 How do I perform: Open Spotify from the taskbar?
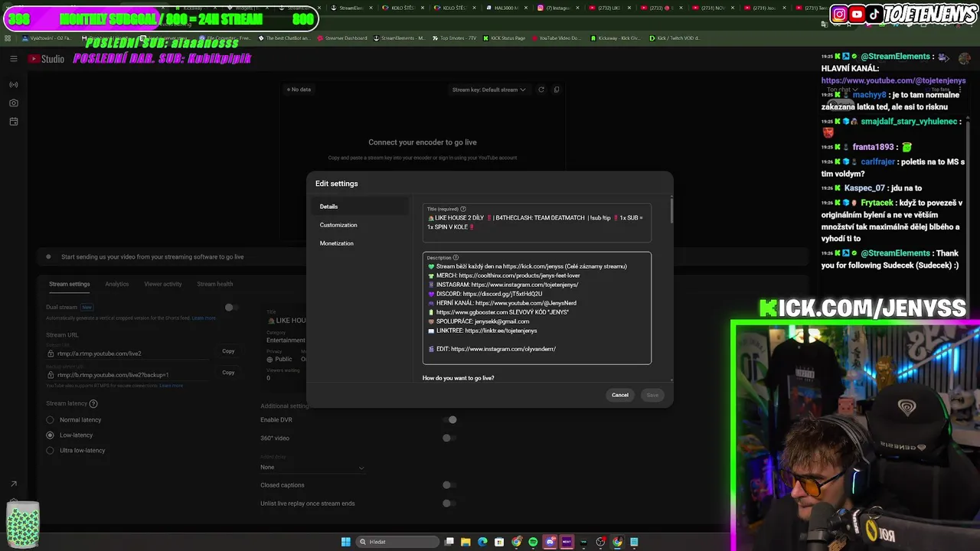point(533,542)
